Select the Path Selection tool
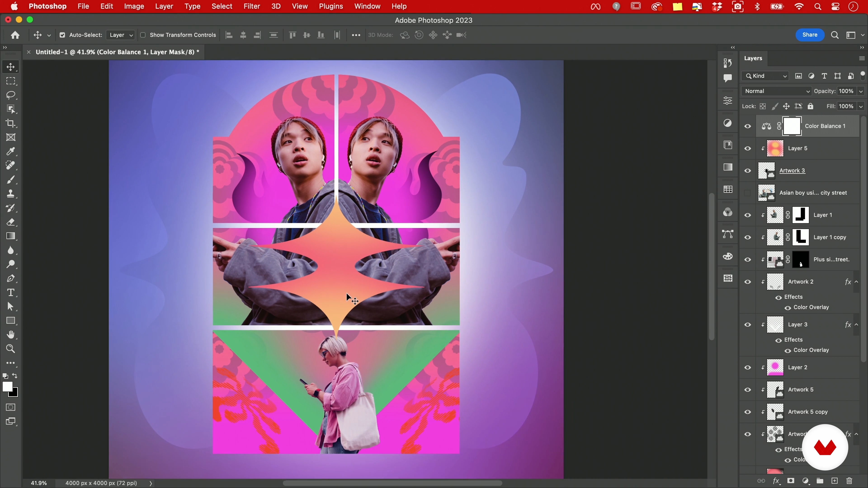 (x=11, y=307)
